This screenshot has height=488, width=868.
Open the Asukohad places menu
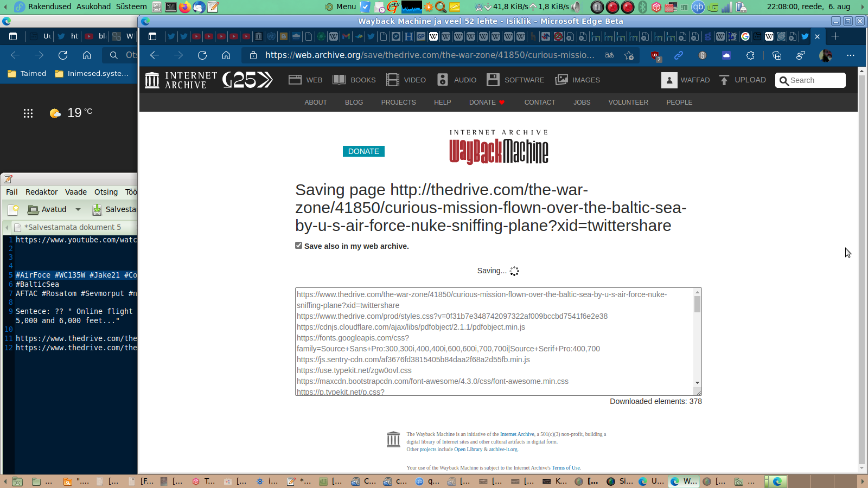[93, 7]
